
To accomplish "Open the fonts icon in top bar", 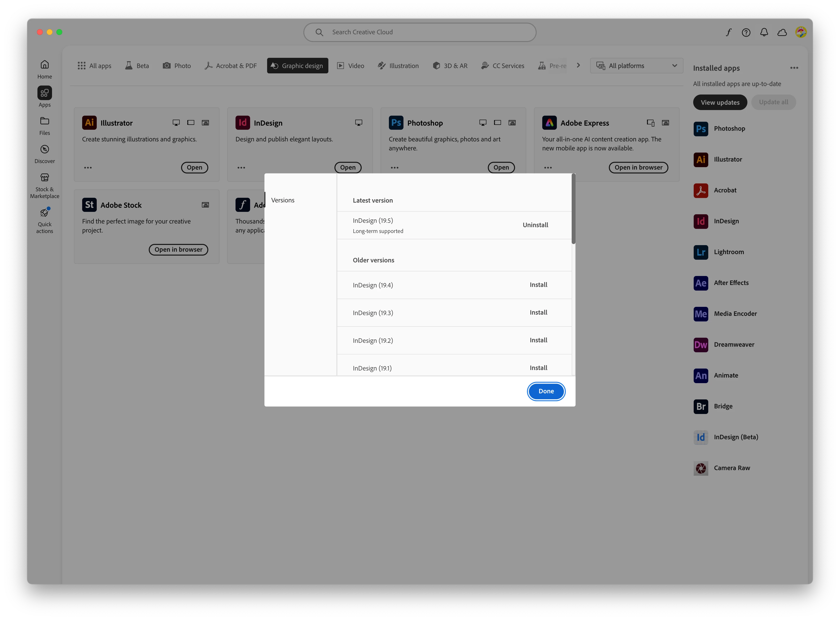I will point(728,32).
